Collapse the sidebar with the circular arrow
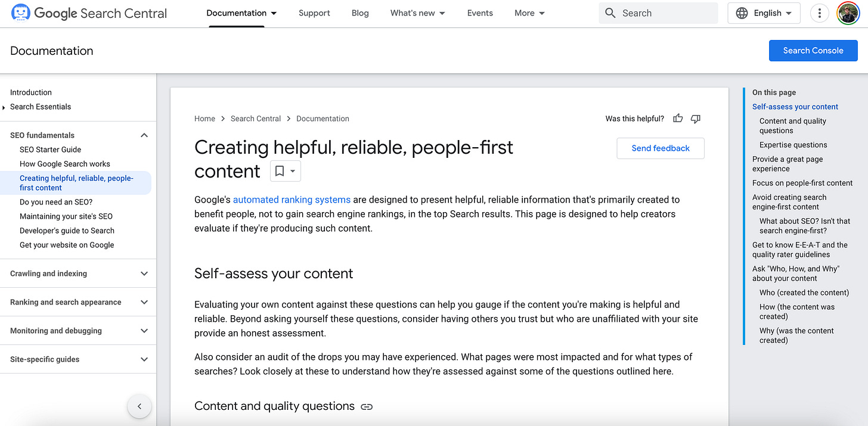The image size is (868, 426). coord(139,406)
